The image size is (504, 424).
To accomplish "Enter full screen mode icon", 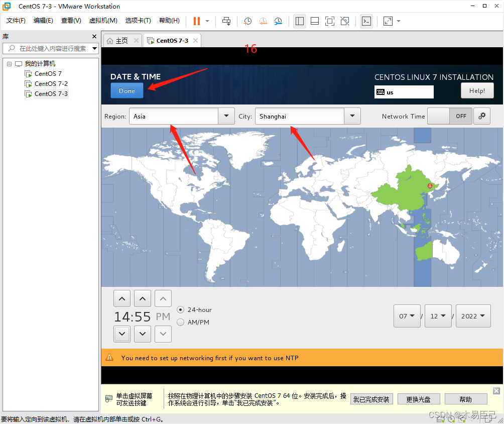I will (x=330, y=21).
